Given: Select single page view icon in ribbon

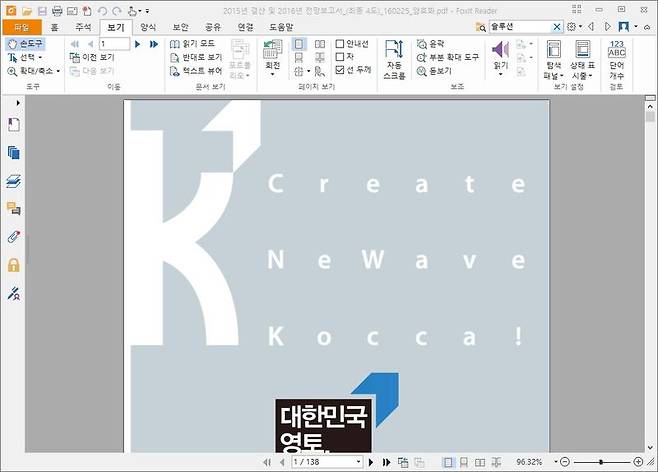Looking at the screenshot, I should point(299,44).
